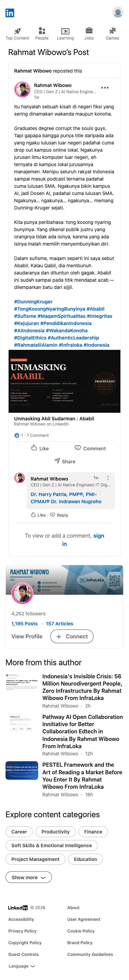Screen dimensions: 129x980
Task: Share the post via arrow icon
Action: click(65, 461)
